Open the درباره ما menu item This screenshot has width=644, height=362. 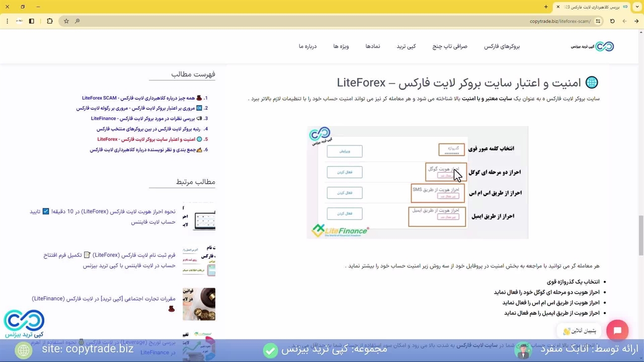(307, 46)
